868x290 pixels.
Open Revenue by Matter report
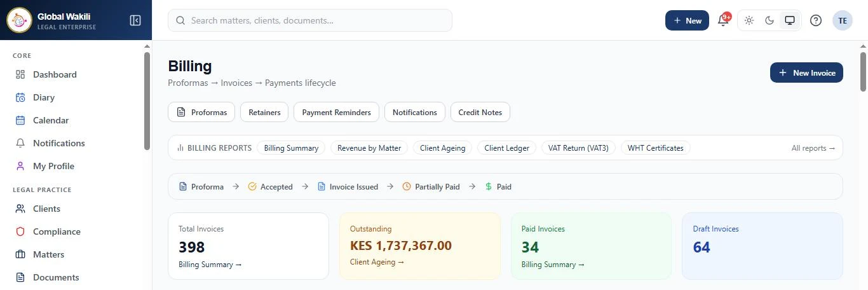pyautogui.click(x=369, y=148)
